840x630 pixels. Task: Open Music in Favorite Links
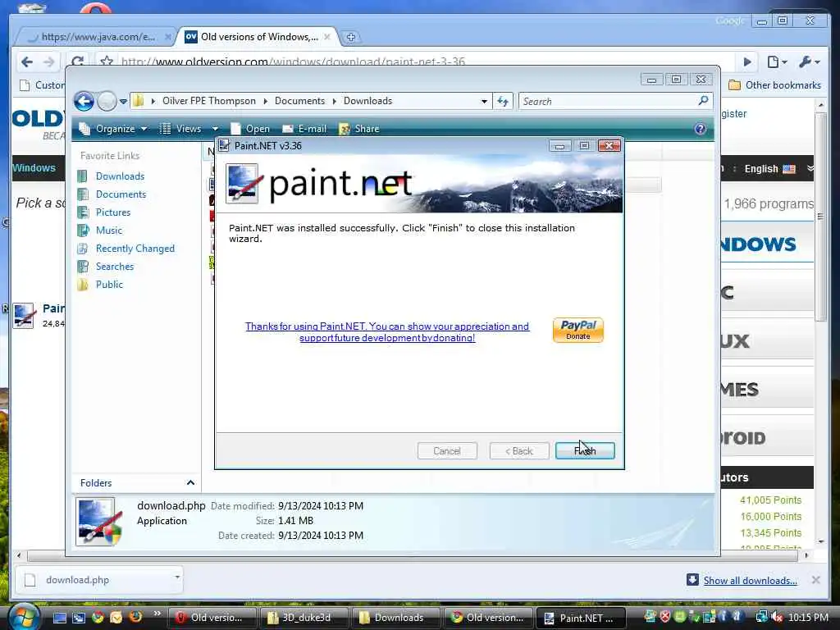(x=109, y=231)
